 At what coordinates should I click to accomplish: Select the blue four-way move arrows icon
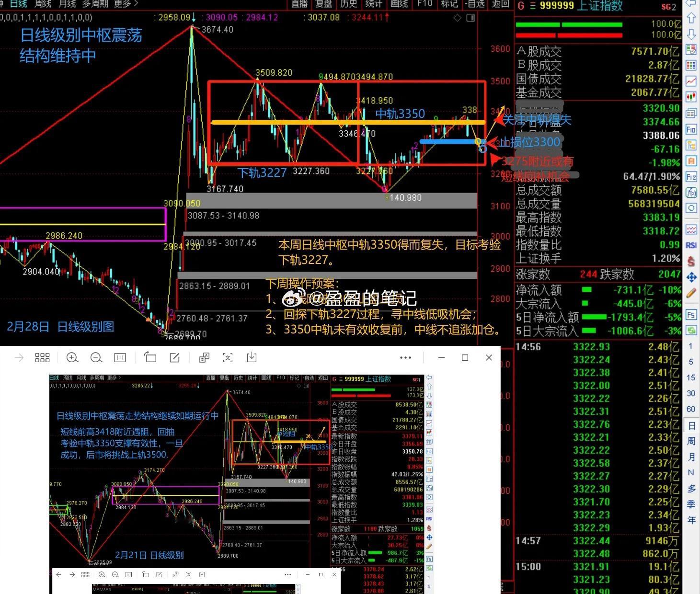[691, 277]
